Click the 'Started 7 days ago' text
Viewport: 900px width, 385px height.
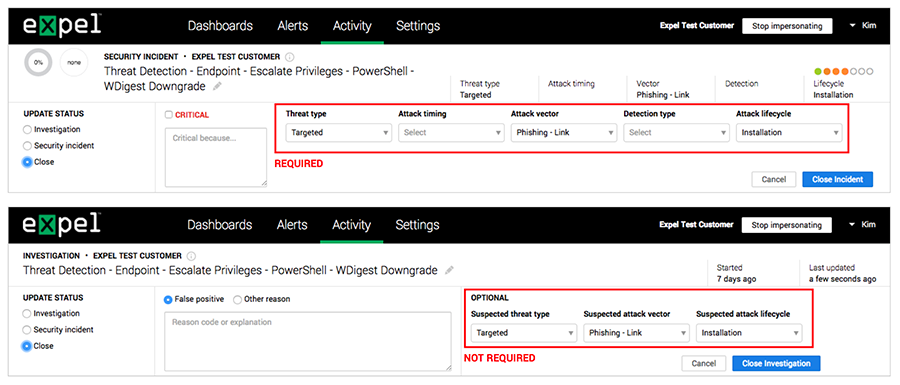736,273
